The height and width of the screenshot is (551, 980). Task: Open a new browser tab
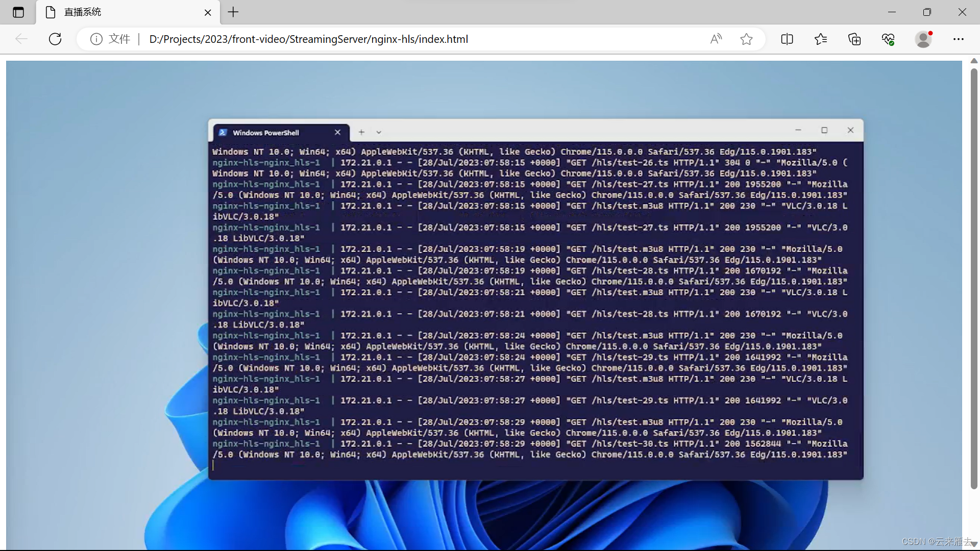[x=233, y=12]
